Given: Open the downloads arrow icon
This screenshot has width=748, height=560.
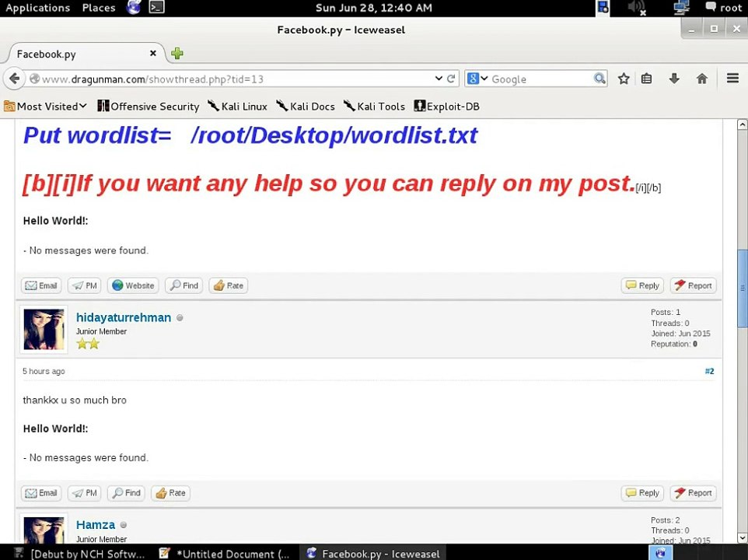Looking at the screenshot, I should pos(674,79).
